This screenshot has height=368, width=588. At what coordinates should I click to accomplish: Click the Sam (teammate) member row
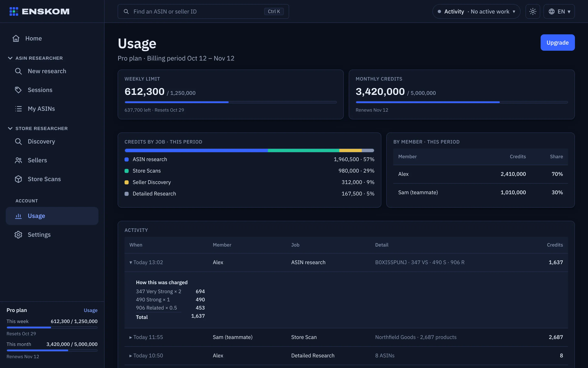480,193
